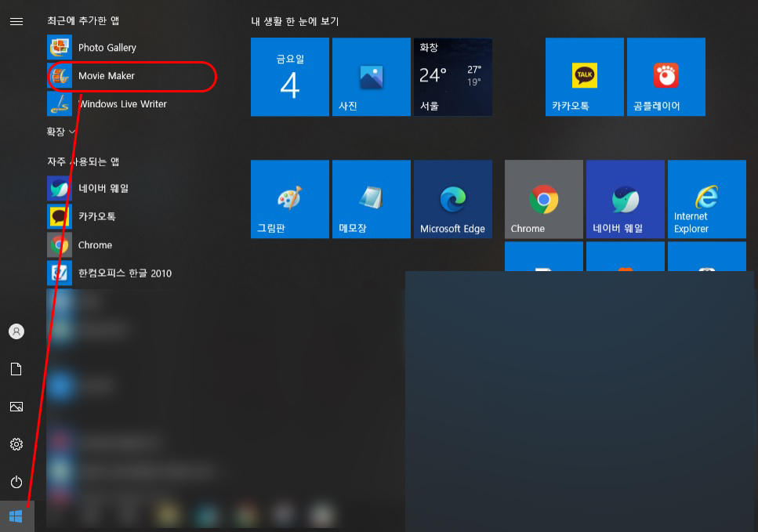758x532 pixels.
Task: Open the 네이버 웨일 tile
Action: [626, 199]
